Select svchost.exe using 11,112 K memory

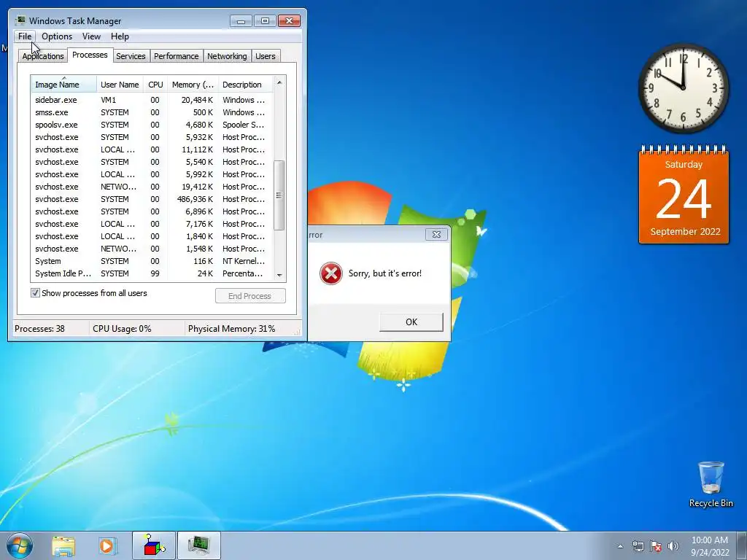point(152,149)
